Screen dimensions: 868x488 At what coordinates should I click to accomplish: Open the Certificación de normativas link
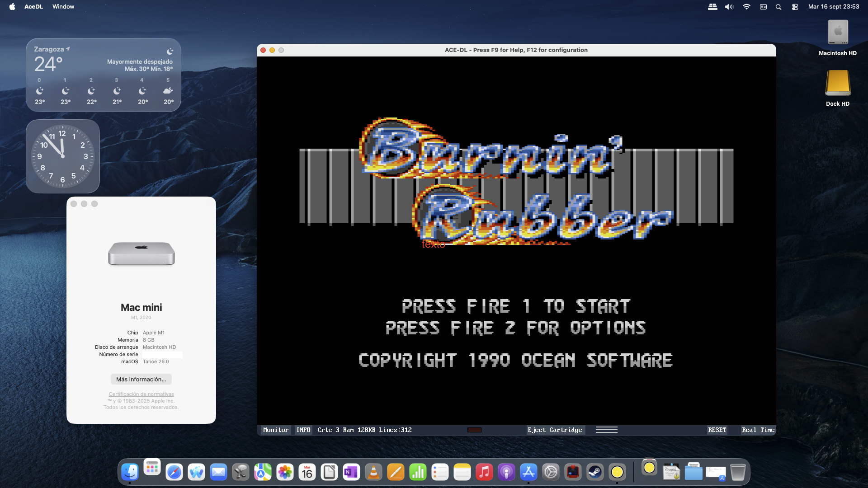141,394
